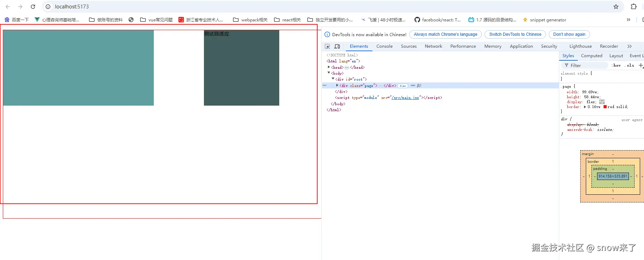The image size is (644, 260).
Task: Click the globe icon bookmark
Action: coord(131,20)
